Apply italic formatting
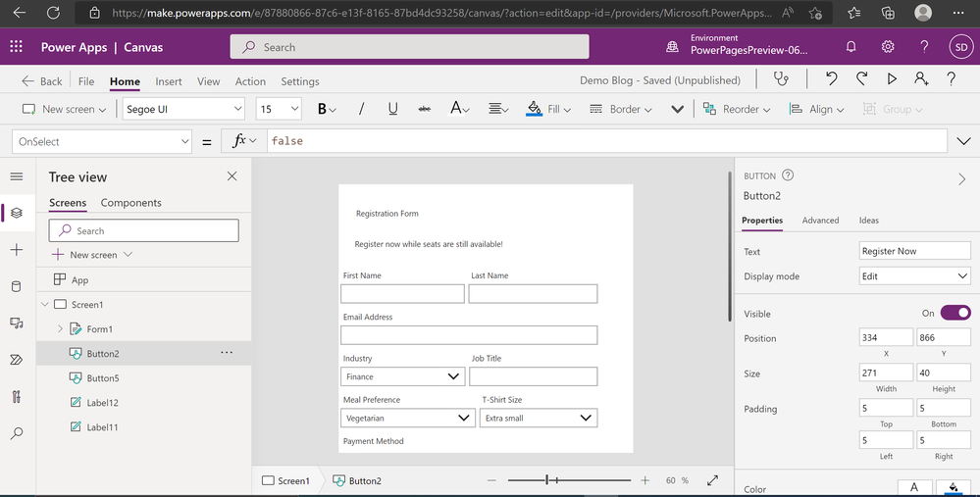The width and height of the screenshot is (980, 497). [361, 109]
